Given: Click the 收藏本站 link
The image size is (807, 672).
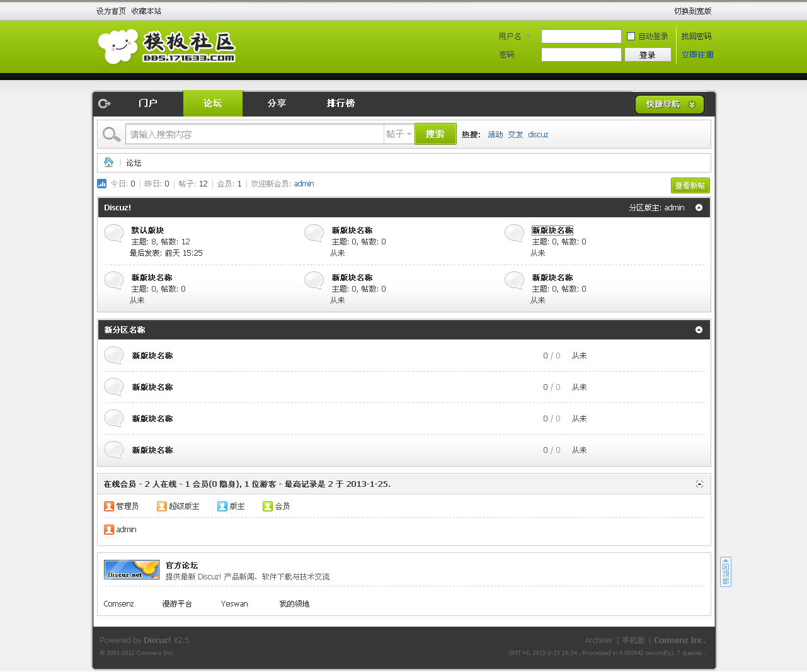Looking at the screenshot, I should tap(146, 11).
